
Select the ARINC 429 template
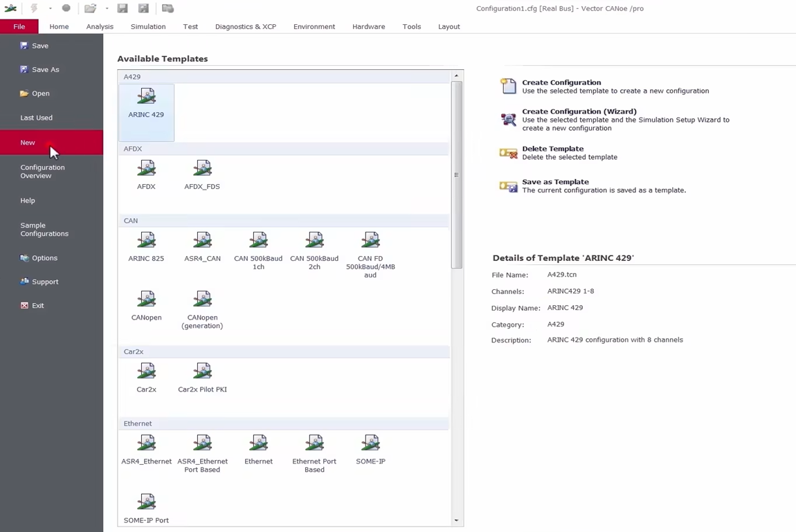point(146,113)
